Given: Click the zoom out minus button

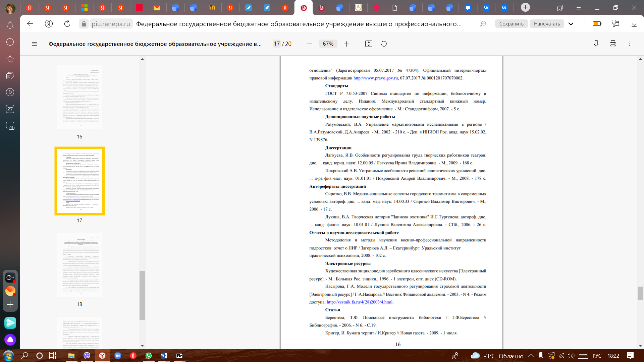Looking at the screenshot, I should tap(310, 44).
